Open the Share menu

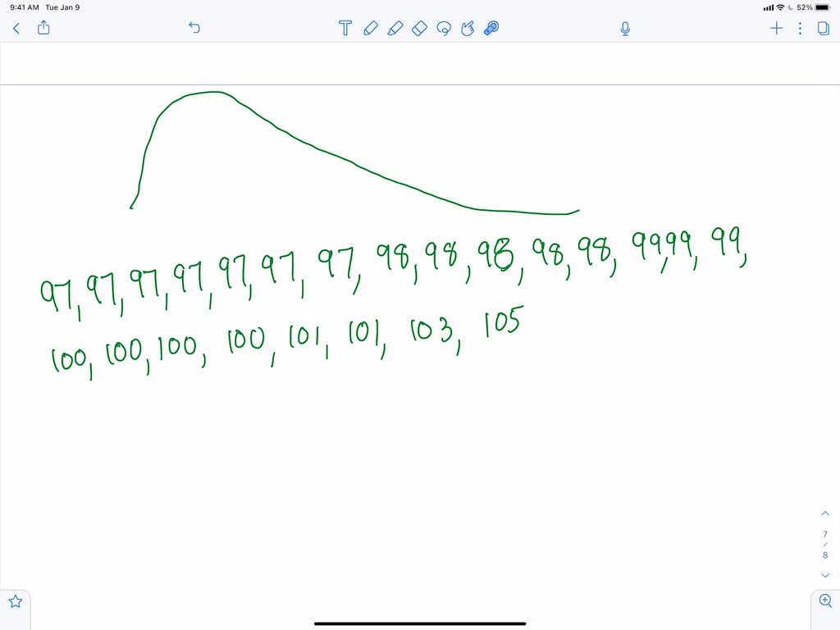pos(43,27)
